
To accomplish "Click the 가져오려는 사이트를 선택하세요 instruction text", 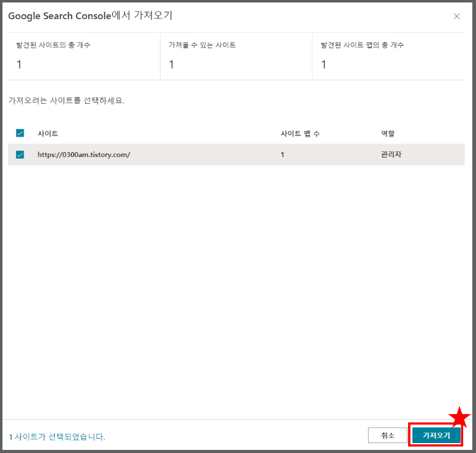I will [x=66, y=101].
